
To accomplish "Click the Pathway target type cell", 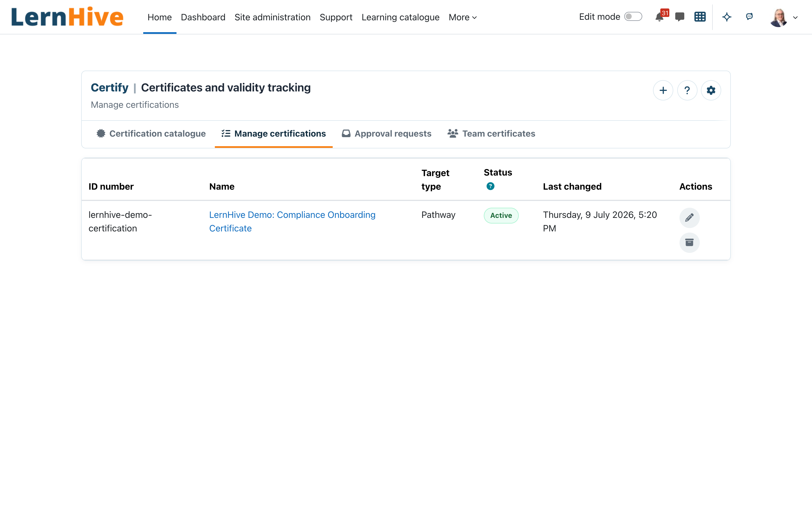I will [438, 215].
